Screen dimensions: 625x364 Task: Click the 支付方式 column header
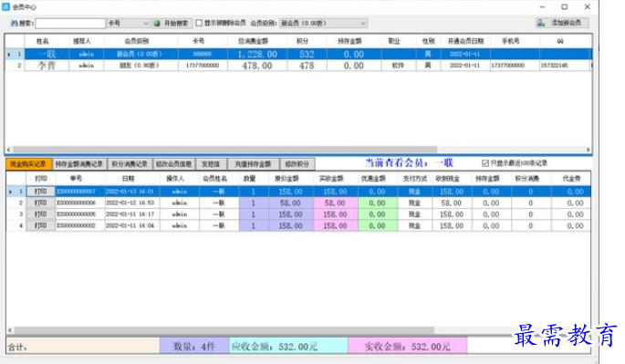(415, 179)
